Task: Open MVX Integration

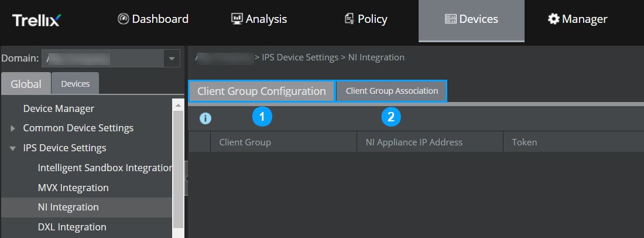Action: [x=73, y=188]
